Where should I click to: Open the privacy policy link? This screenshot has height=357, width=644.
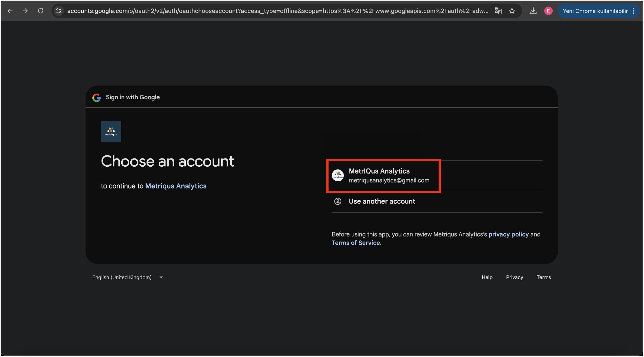[x=508, y=234]
